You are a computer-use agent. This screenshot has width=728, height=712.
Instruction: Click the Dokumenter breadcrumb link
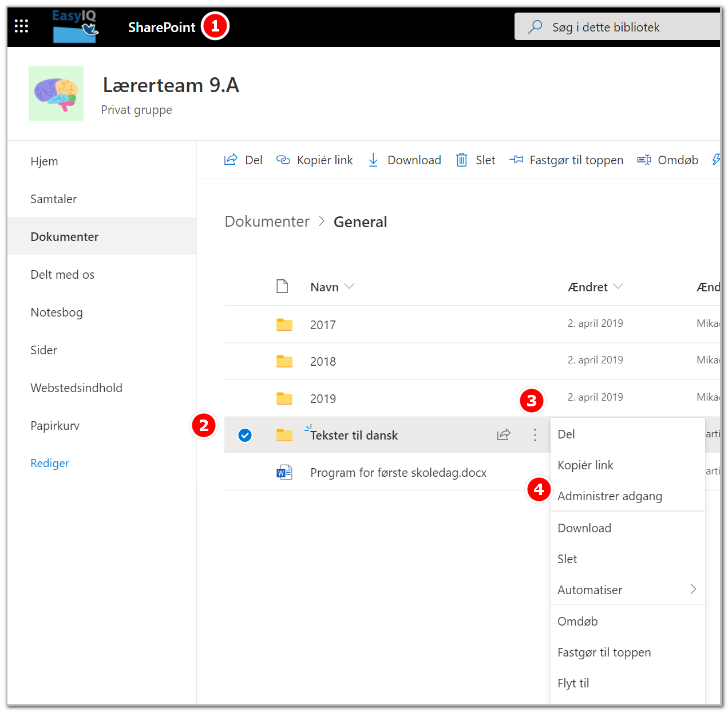click(267, 221)
